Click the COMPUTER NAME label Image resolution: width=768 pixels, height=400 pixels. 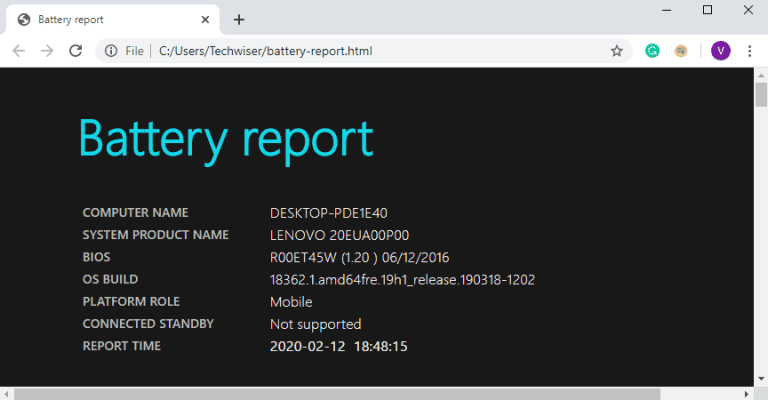(136, 213)
